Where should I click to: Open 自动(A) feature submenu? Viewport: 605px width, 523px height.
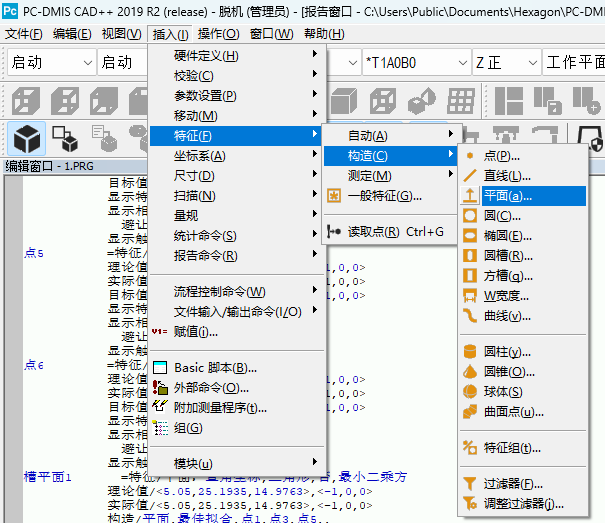point(390,135)
